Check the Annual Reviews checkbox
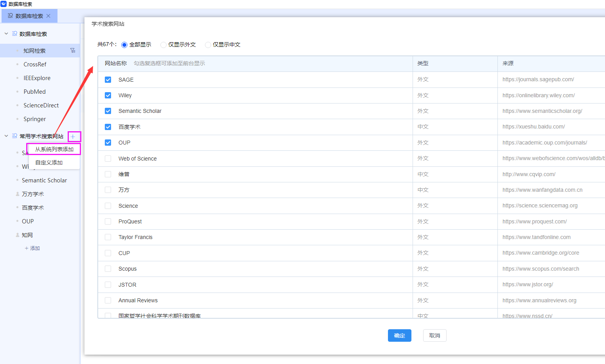 108,300
